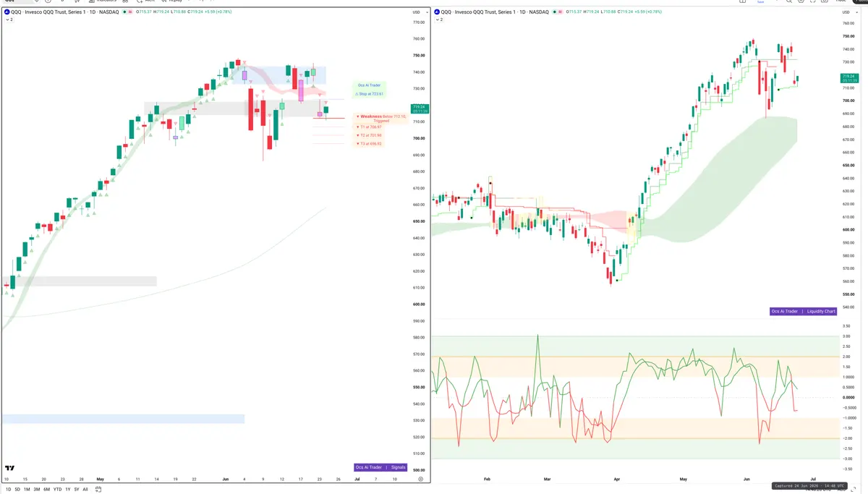
Task: Click the T1 at 708.97 target label
Action: pos(370,127)
